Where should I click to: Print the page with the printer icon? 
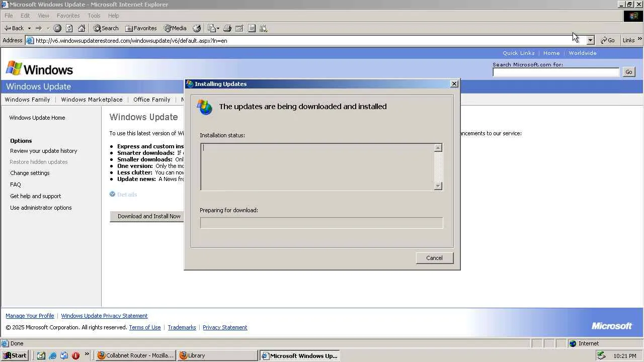(x=227, y=28)
